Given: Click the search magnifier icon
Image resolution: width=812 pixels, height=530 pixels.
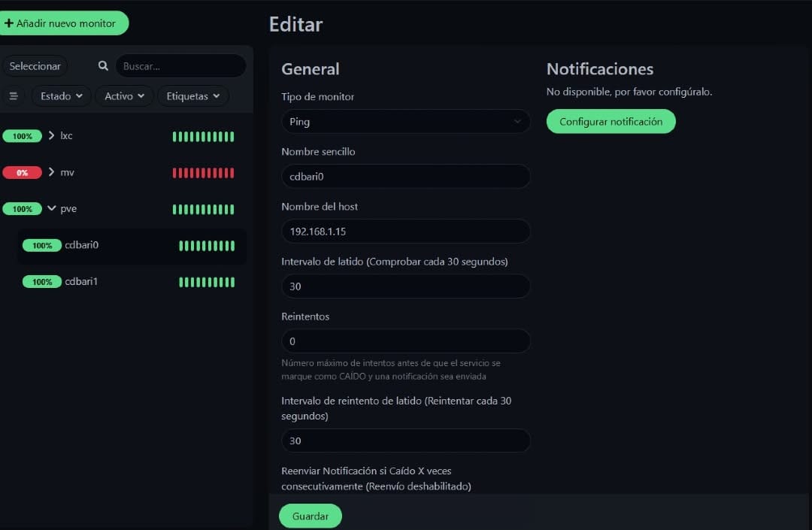Looking at the screenshot, I should click(103, 65).
